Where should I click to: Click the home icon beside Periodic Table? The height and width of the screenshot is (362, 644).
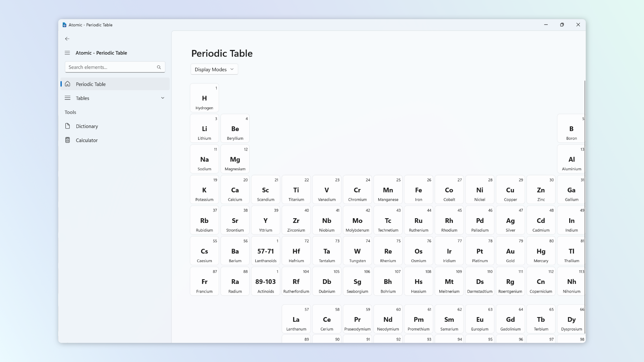coord(68,84)
